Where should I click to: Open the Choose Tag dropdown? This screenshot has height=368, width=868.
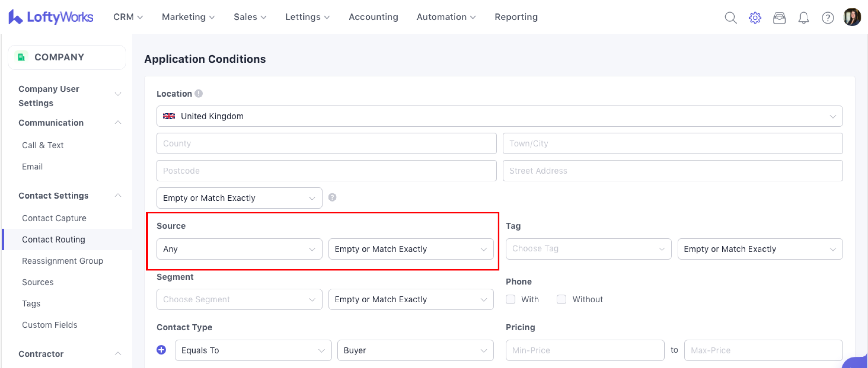tap(588, 249)
